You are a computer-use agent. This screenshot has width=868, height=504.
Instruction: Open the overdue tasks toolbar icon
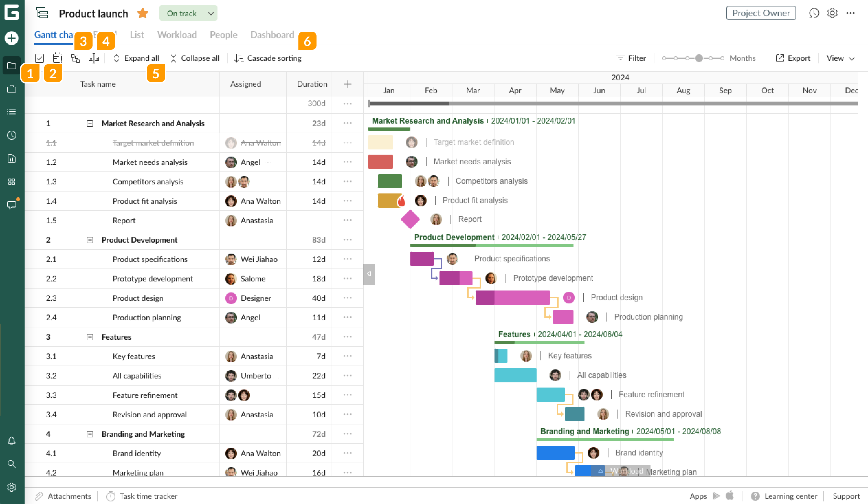point(57,58)
